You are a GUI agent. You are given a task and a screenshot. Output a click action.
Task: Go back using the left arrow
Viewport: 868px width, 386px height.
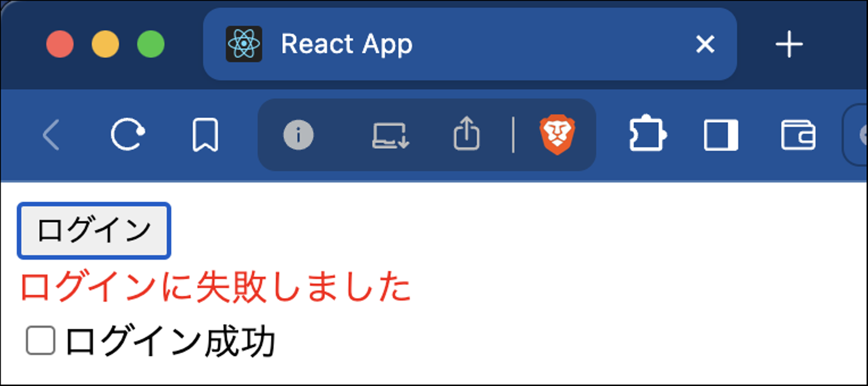(x=51, y=135)
